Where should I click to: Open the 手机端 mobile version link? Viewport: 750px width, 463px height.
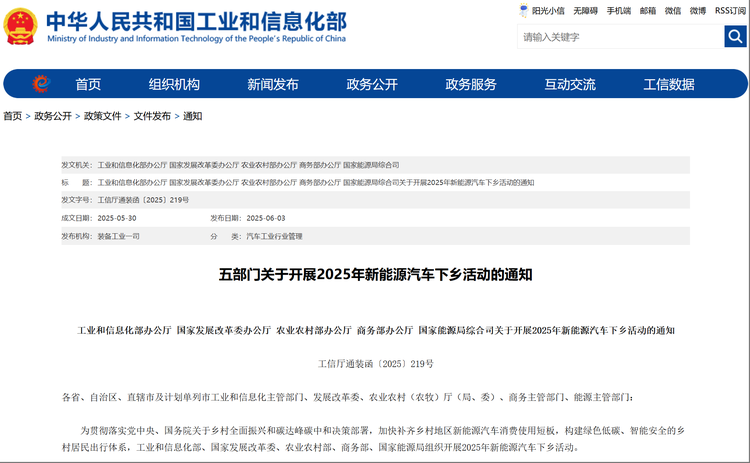point(619,11)
